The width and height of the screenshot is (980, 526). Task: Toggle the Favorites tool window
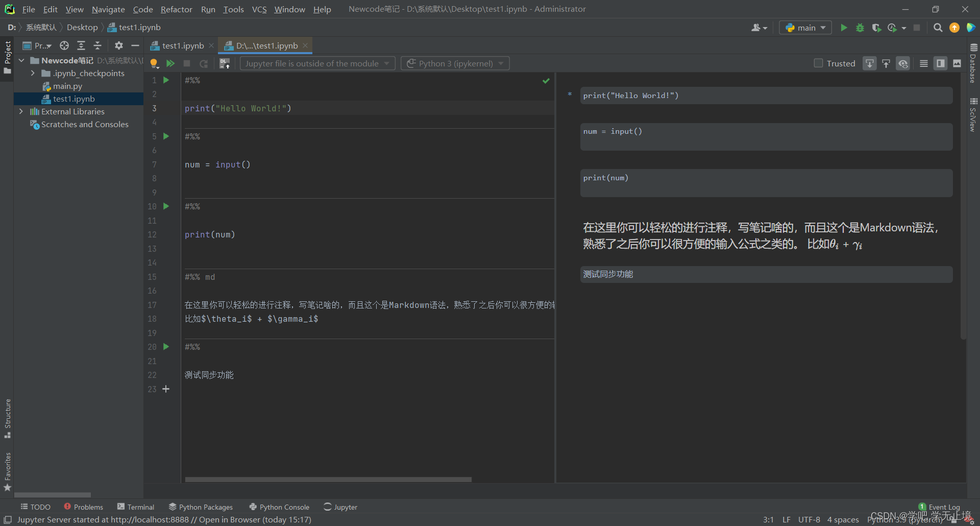[x=7, y=472]
